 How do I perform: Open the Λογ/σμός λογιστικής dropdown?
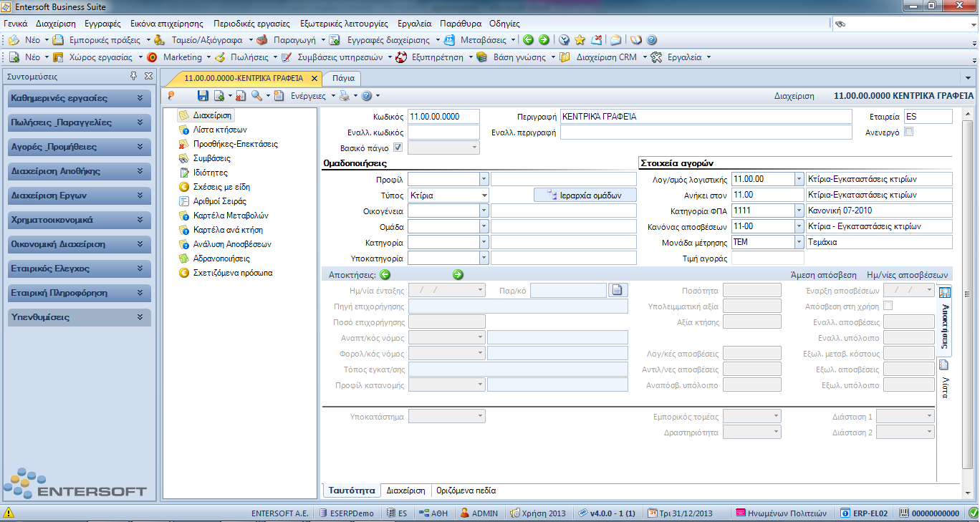(x=799, y=179)
